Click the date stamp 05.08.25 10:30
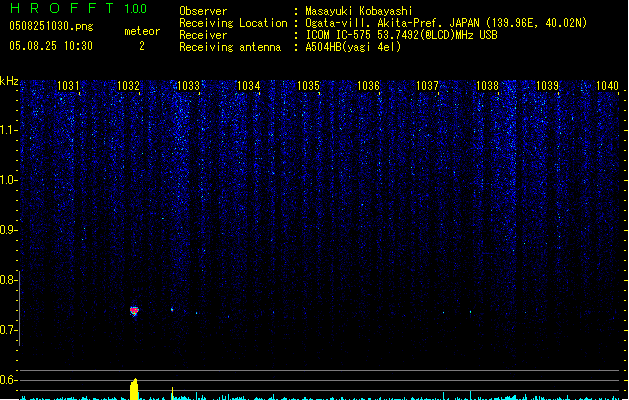 click(x=51, y=46)
